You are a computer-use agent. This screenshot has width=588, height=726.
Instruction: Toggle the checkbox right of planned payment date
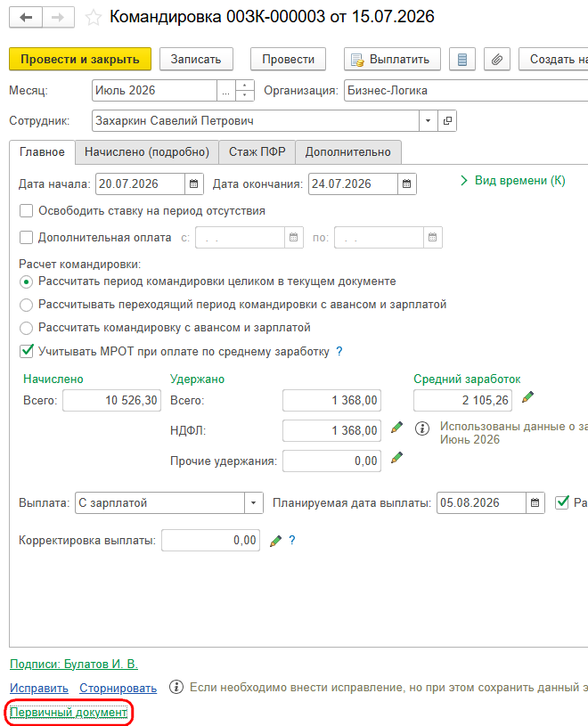561,502
